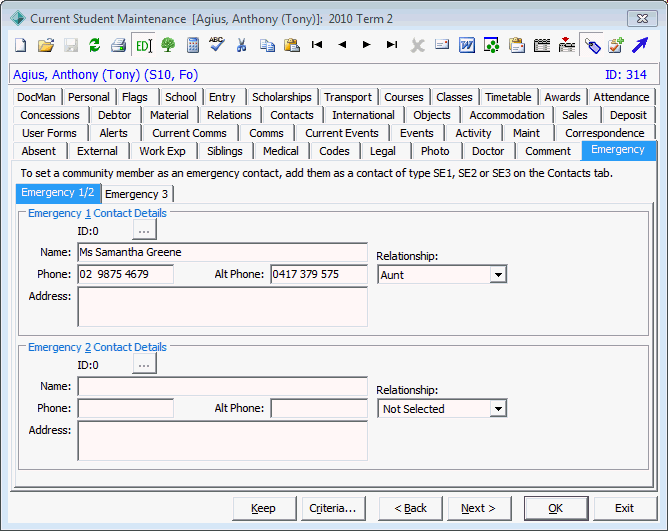Click Emergency 2 Phone field

tap(126, 408)
